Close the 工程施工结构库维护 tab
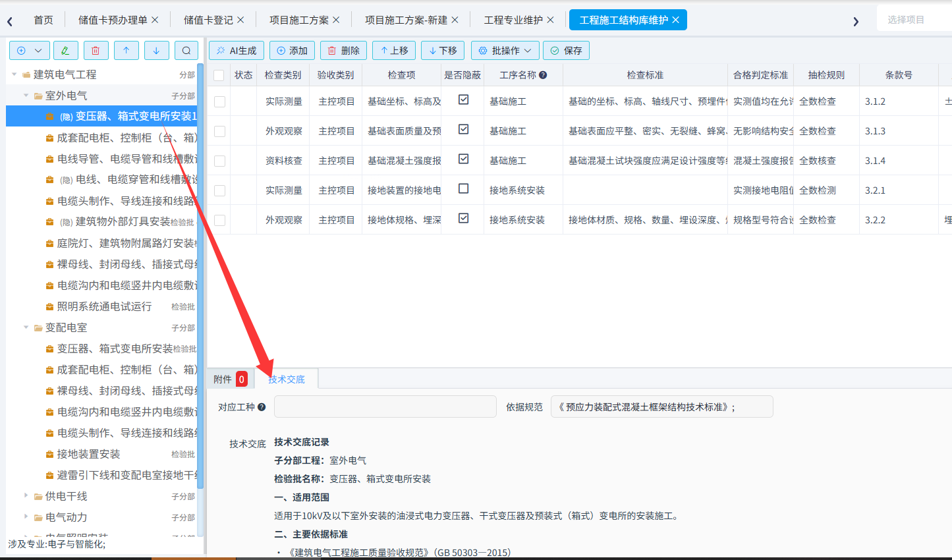This screenshot has width=952, height=560. [x=675, y=20]
